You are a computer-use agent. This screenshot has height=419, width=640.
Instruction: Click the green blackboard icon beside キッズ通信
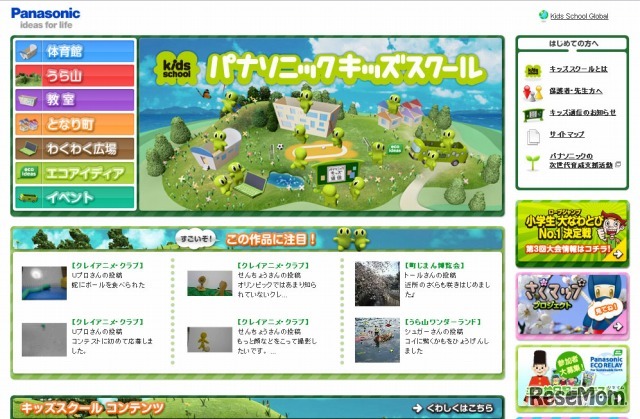click(533, 115)
